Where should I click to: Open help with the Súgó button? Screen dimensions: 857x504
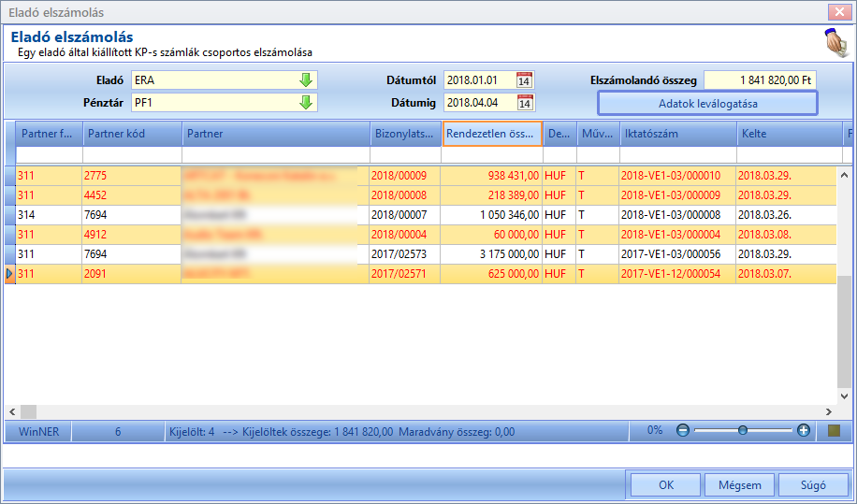click(x=813, y=485)
